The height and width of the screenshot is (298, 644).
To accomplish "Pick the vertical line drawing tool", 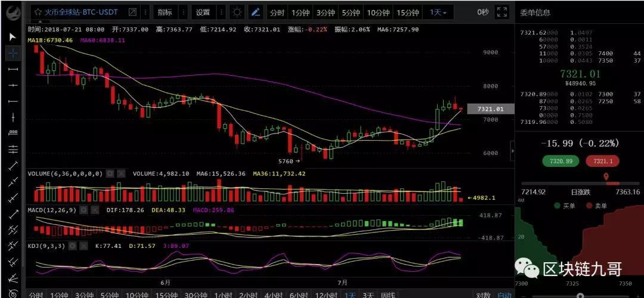I will pos(13,117).
